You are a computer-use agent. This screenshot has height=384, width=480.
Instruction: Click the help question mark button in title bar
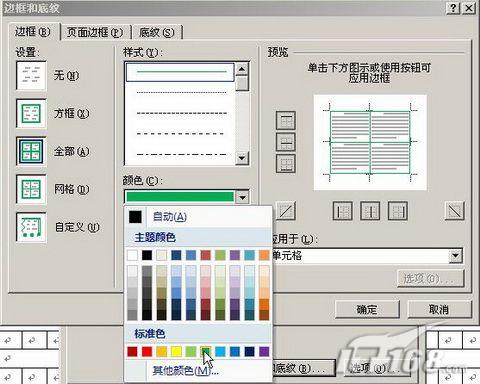coord(453,8)
